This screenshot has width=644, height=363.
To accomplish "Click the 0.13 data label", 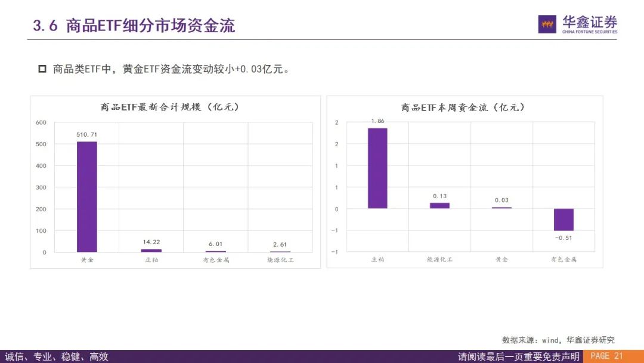I will (439, 196).
